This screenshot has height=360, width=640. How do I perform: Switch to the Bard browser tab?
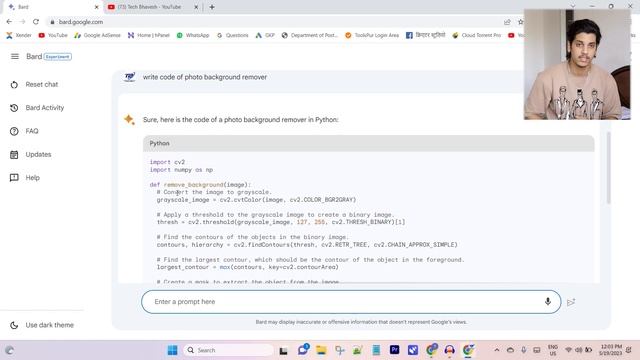53,7
